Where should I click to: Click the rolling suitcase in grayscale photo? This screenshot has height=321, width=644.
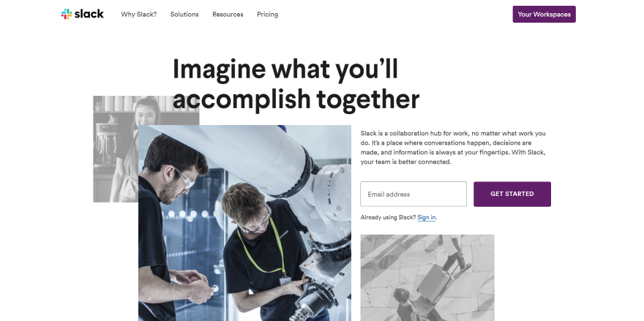coord(435,279)
